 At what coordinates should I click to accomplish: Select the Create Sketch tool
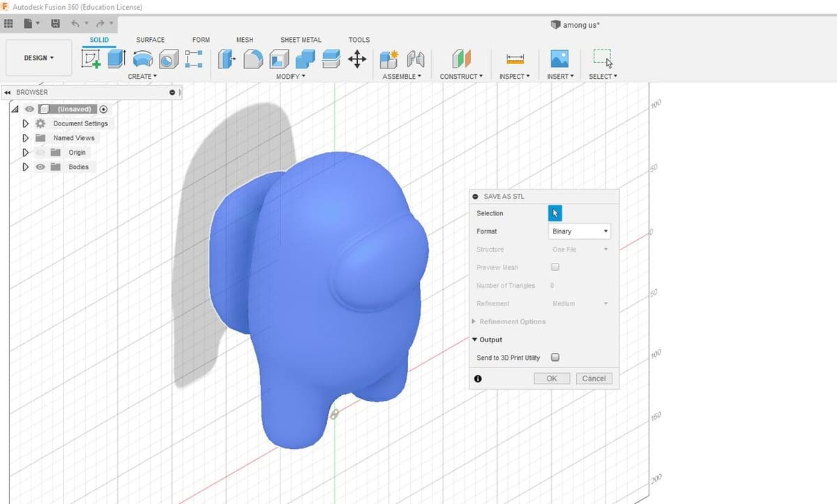coord(91,59)
